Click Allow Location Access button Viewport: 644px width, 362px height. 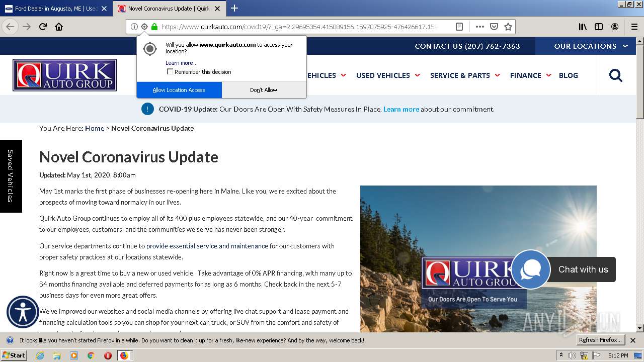(179, 90)
